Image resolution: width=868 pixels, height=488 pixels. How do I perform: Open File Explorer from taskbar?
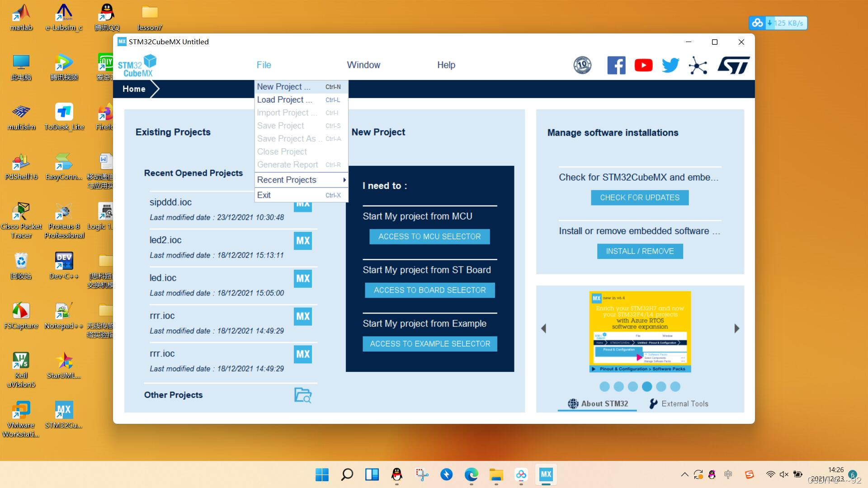click(x=496, y=474)
